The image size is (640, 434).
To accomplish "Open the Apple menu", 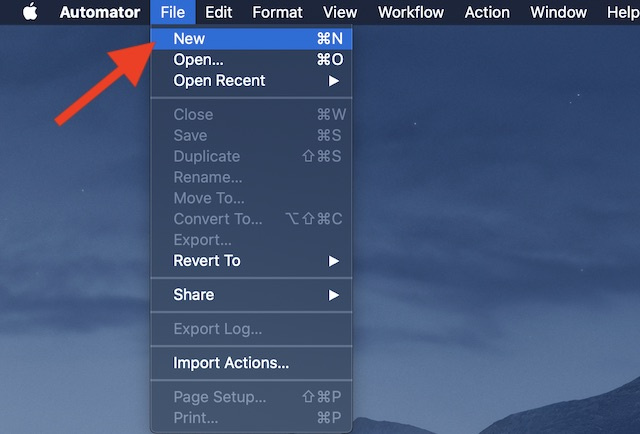I will (29, 13).
